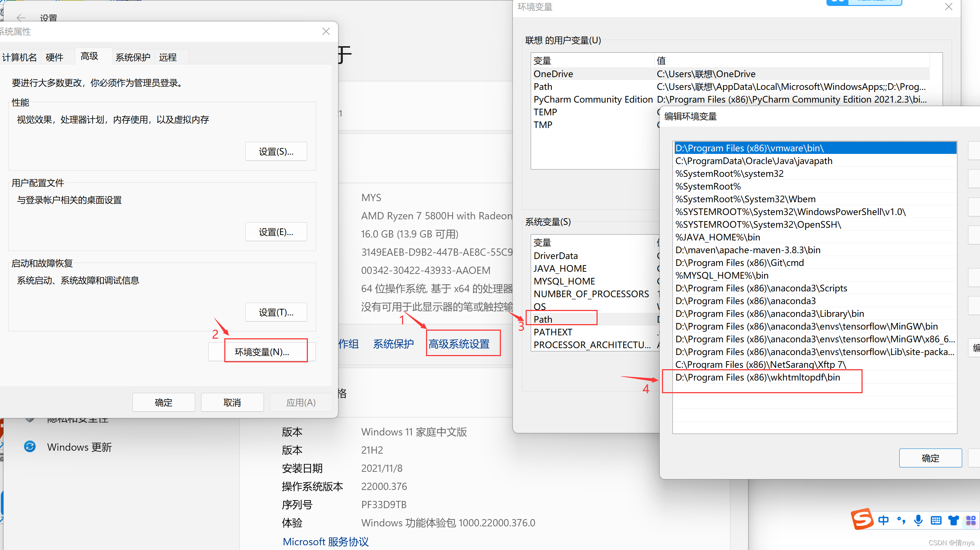The width and height of the screenshot is (980, 550).
Task: Close the 环境变量 window
Action: tap(948, 7)
